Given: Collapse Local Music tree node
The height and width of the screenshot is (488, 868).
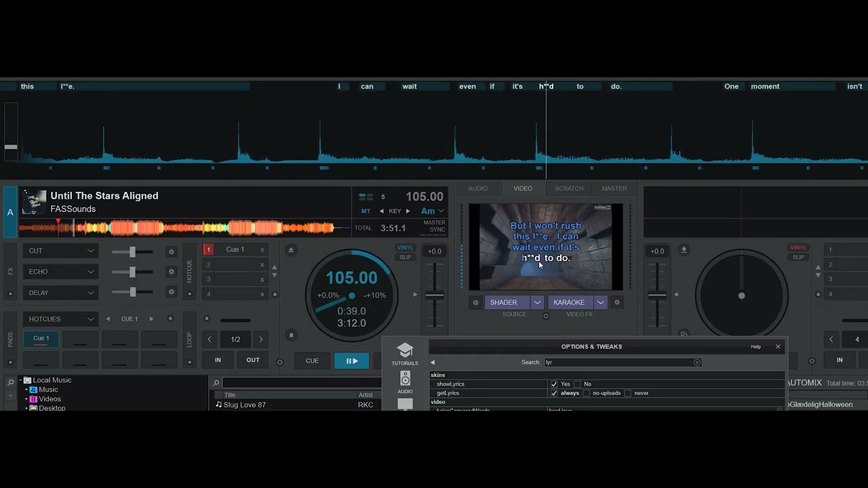Looking at the screenshot, I should [21, 380].
